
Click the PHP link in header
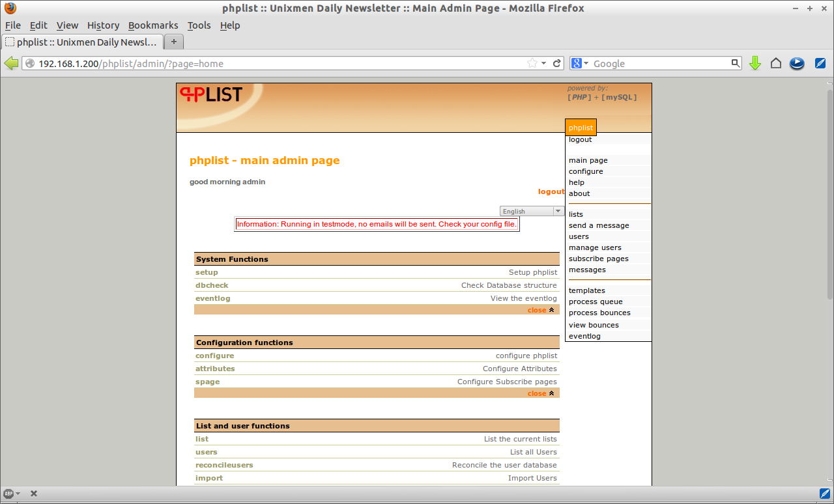[x=580, y=97]
